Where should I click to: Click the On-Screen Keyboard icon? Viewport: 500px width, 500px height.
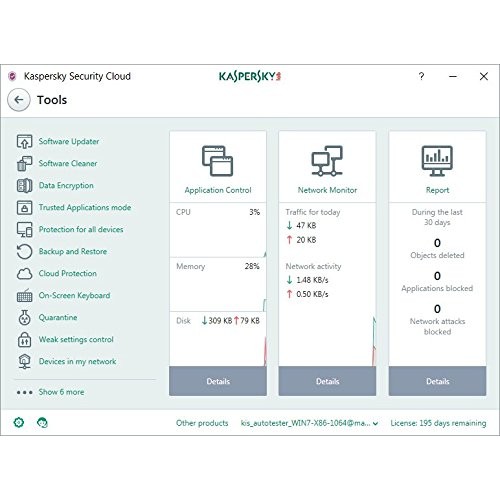[24, 295]
